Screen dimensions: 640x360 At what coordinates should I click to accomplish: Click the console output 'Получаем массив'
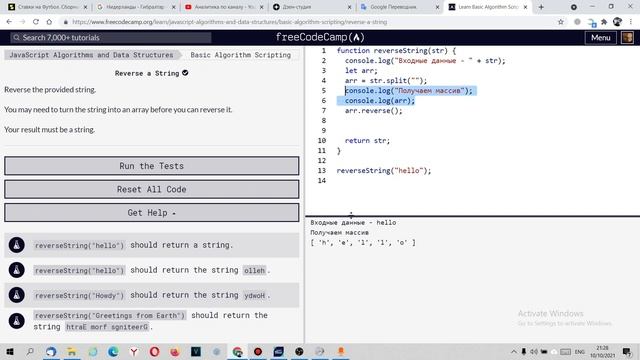pos(339,232)
